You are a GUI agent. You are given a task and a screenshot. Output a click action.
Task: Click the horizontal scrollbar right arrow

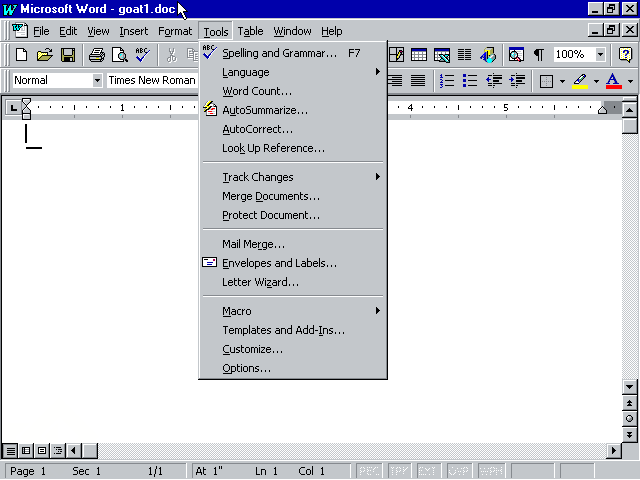tap(613, 451)
